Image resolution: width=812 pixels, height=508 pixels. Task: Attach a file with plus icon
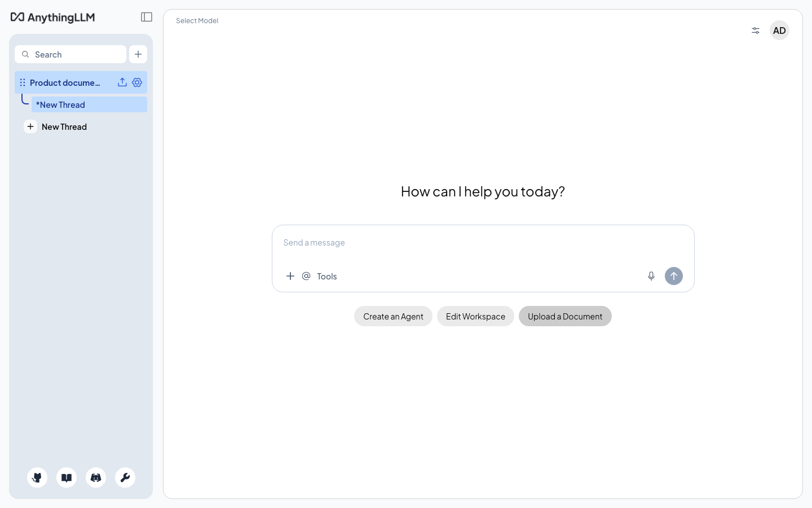pyautogui.click(x=290, y=276)
